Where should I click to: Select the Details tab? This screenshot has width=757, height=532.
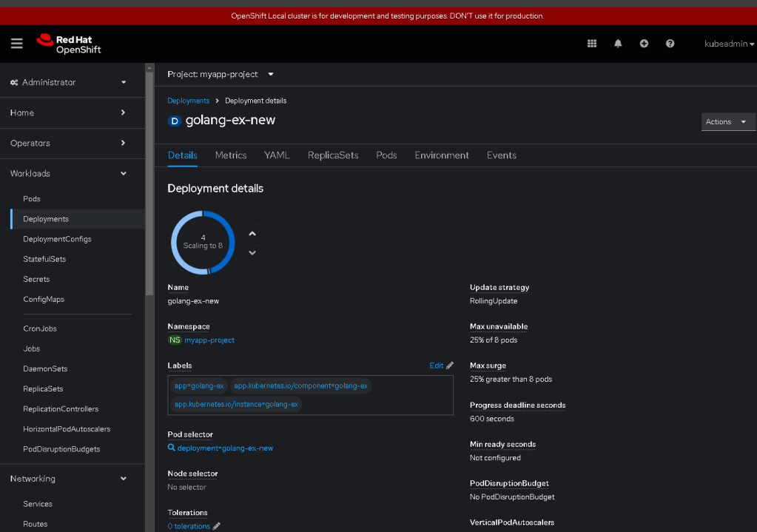tap(183, 155)
